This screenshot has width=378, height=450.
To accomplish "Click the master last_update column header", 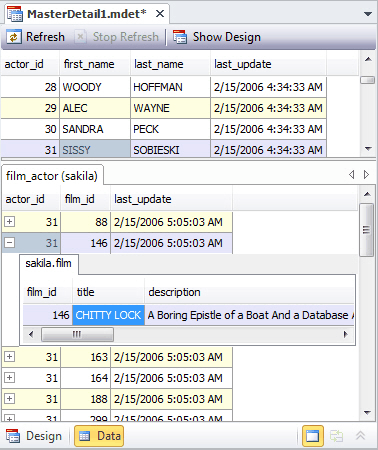I will pos(268,64).
